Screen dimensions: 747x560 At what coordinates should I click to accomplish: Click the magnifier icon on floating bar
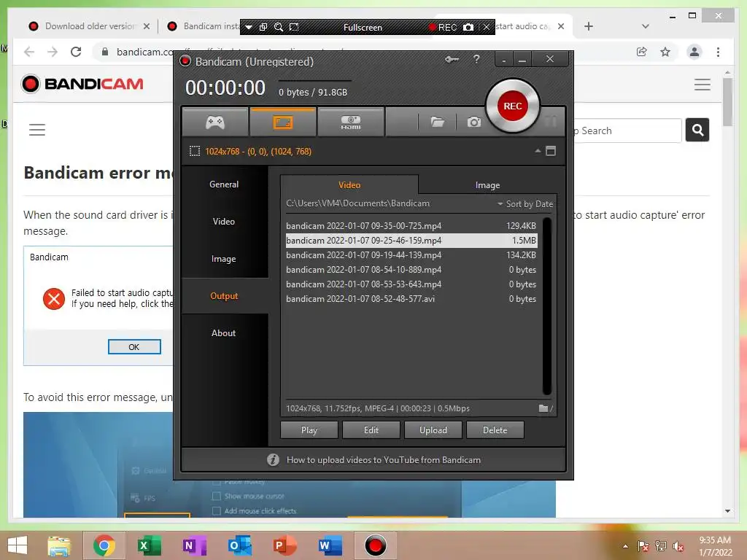[279, 27]
